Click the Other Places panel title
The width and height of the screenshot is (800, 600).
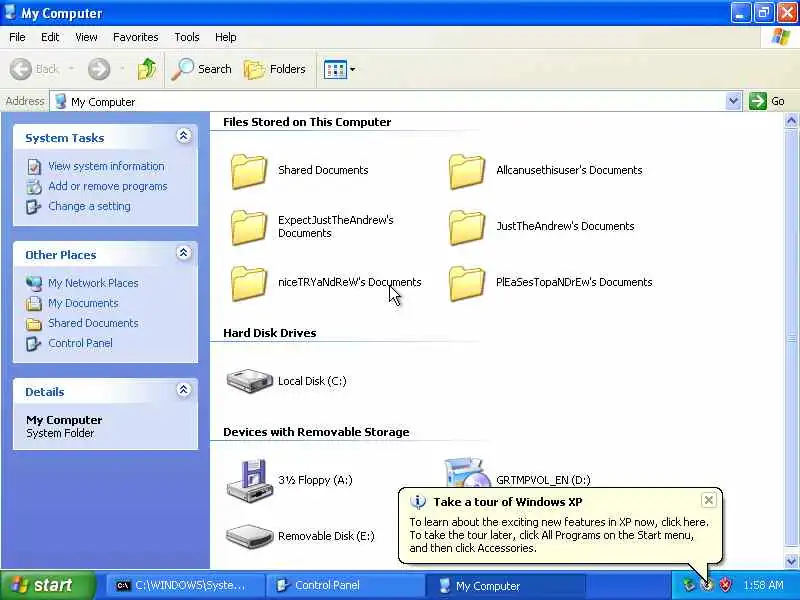[x=61, y=255]
